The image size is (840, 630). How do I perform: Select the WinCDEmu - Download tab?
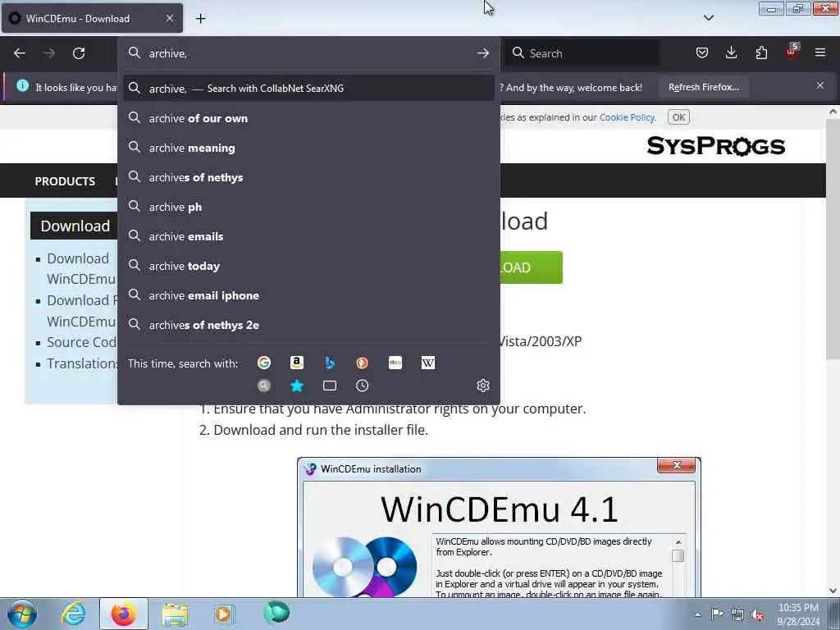92,18
